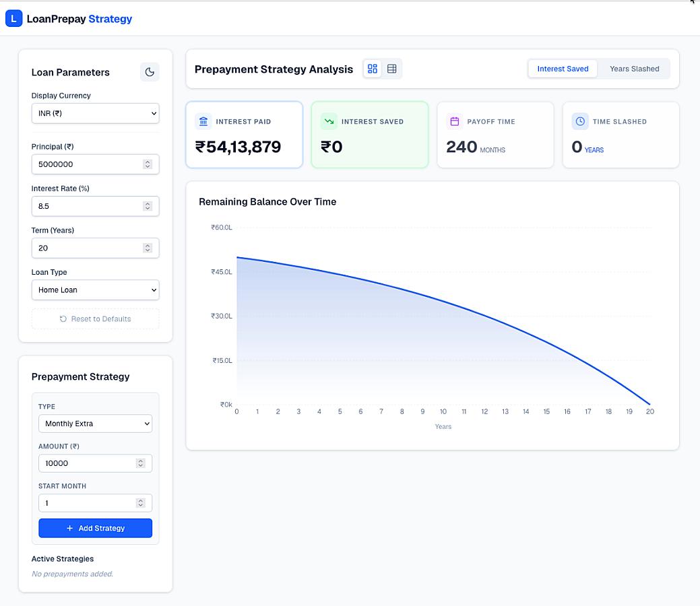Click plus icon on Add Strategy

tap(69, 528)
